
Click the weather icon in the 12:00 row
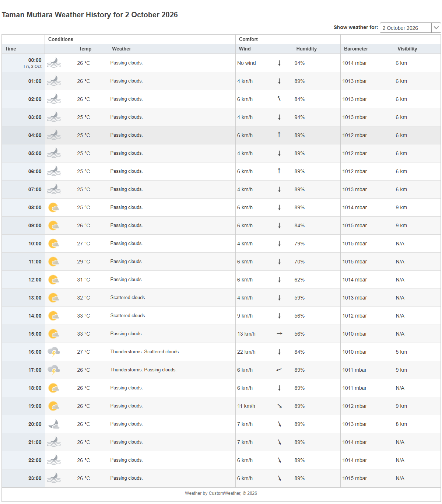click(x=54, y=280)
